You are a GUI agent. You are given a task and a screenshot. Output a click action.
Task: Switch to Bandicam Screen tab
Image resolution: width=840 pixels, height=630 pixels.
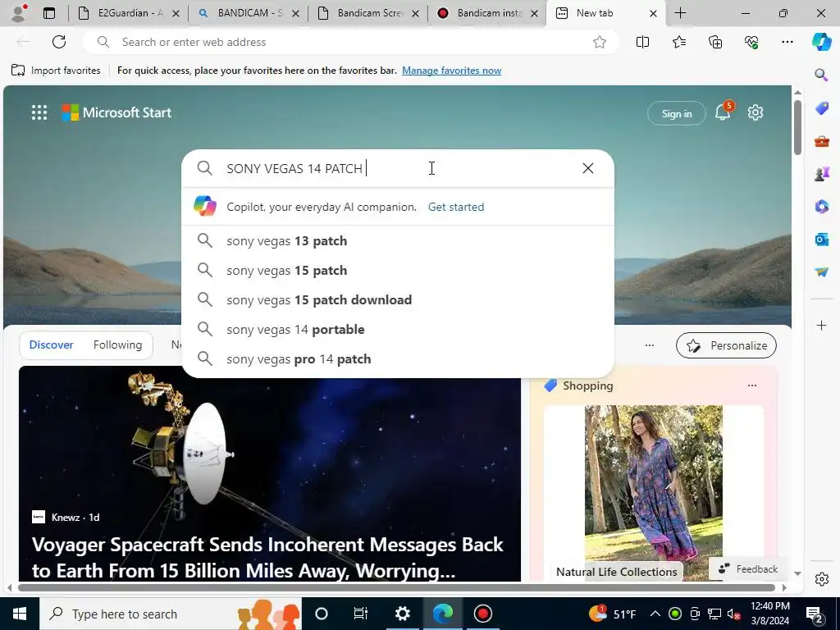368,13
